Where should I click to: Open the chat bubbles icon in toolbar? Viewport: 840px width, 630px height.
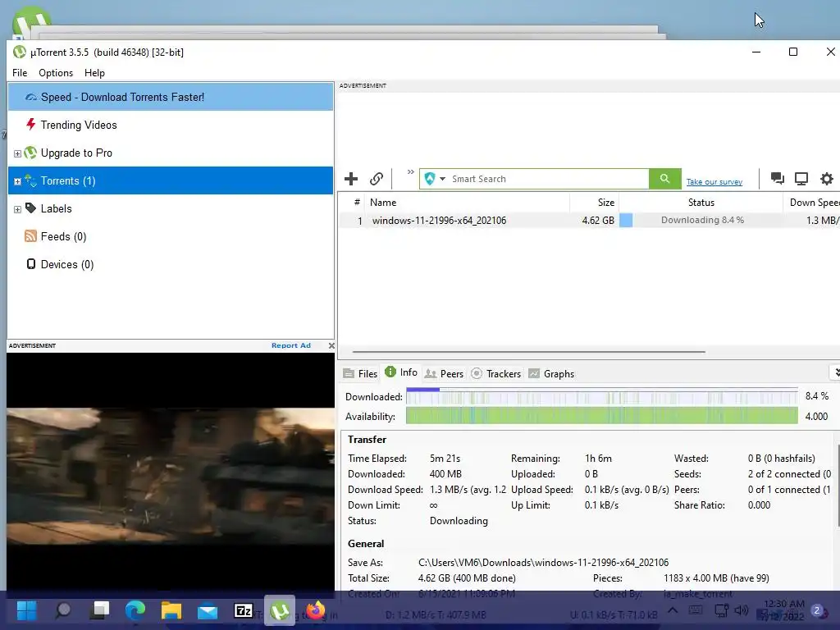(x=778, y=178)
